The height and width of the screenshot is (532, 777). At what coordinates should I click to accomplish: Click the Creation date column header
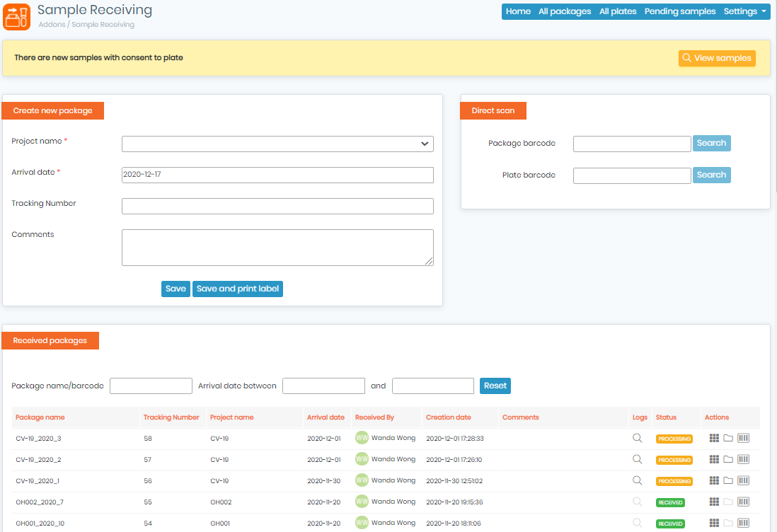(449, 417)
